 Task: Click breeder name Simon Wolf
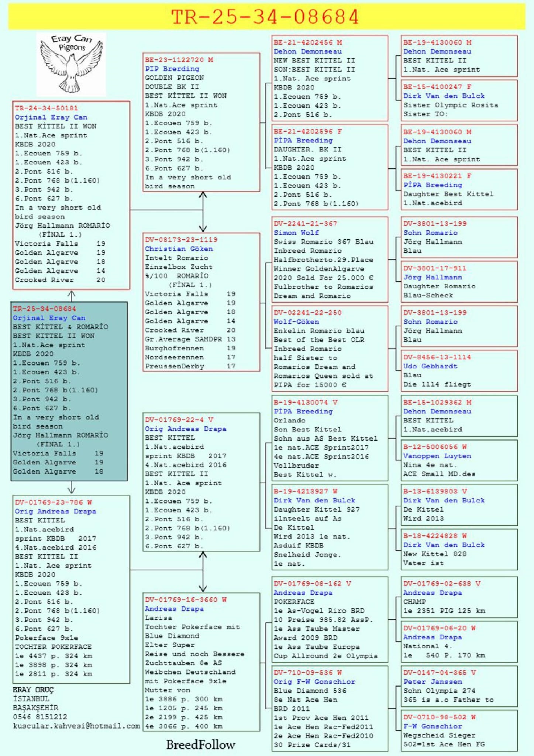tap(296, 233)
